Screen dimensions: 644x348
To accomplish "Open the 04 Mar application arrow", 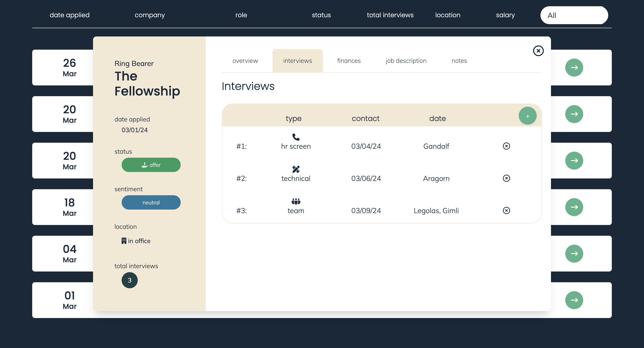I will [574, 253].
